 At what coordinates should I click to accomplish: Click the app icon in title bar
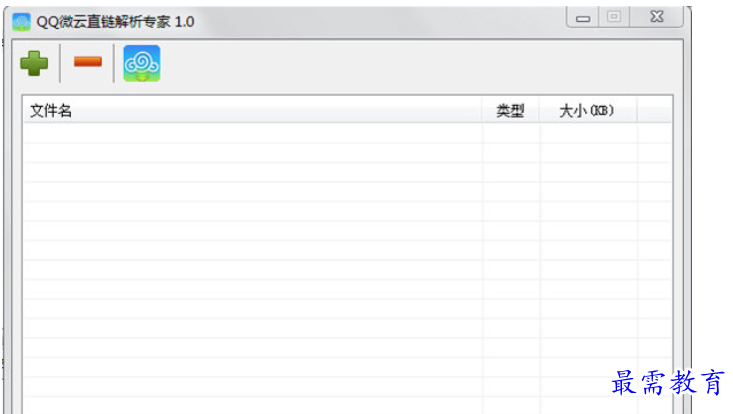coord(22,21)
